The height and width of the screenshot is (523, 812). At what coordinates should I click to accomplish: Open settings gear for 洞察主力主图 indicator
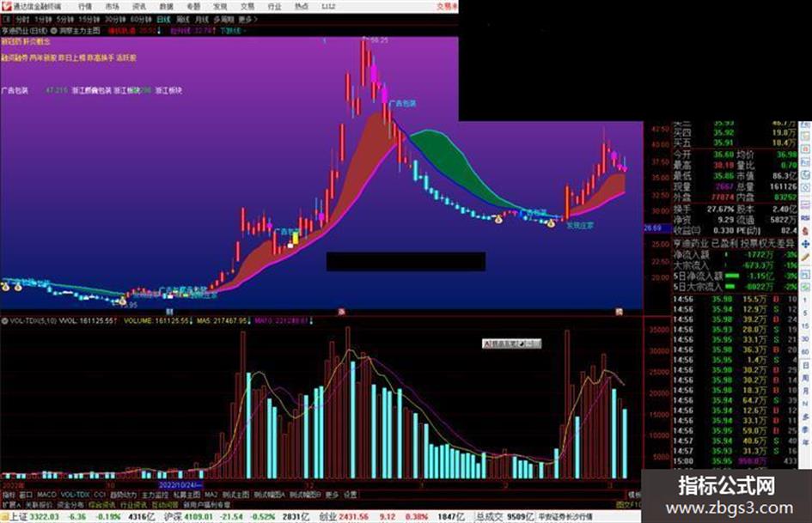(x=54, y=31)
